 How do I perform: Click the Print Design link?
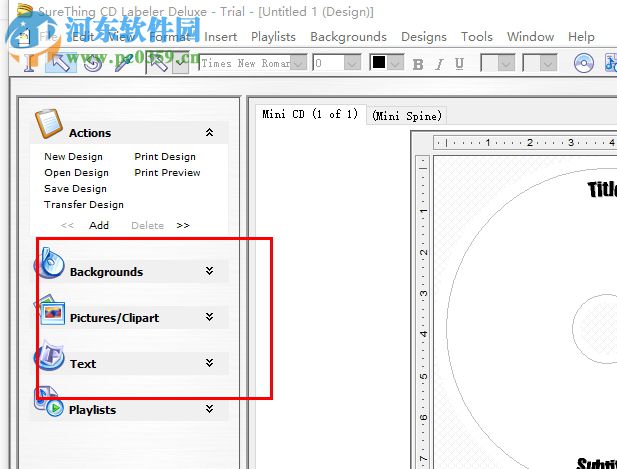(165, 157)
